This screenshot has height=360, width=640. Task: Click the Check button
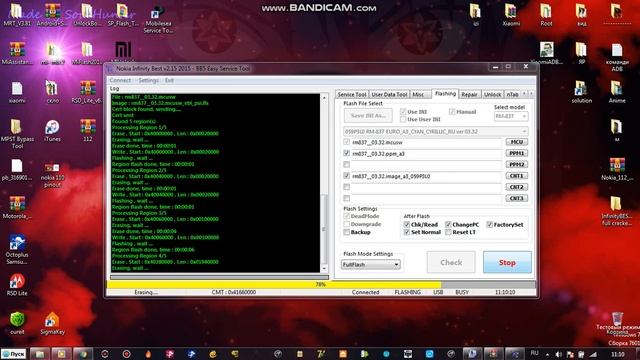[451, 262]
